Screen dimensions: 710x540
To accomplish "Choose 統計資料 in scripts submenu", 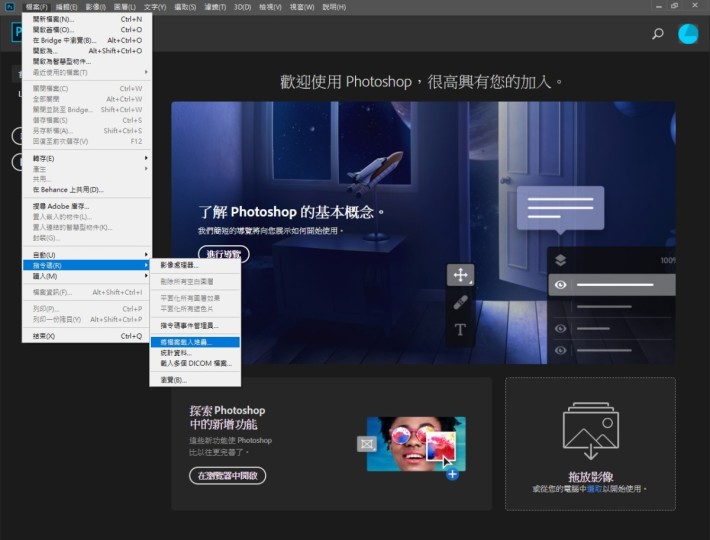I will [x=195, y=353].
